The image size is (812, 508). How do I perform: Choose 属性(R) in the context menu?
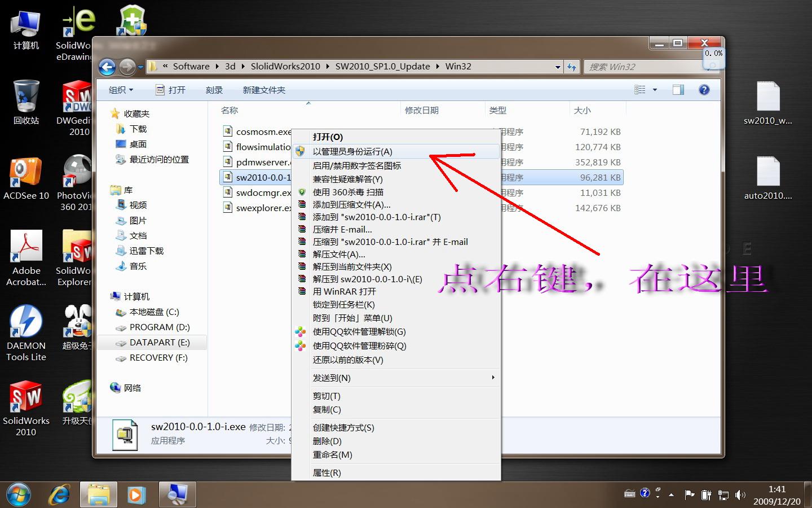[x=396, y=473]
